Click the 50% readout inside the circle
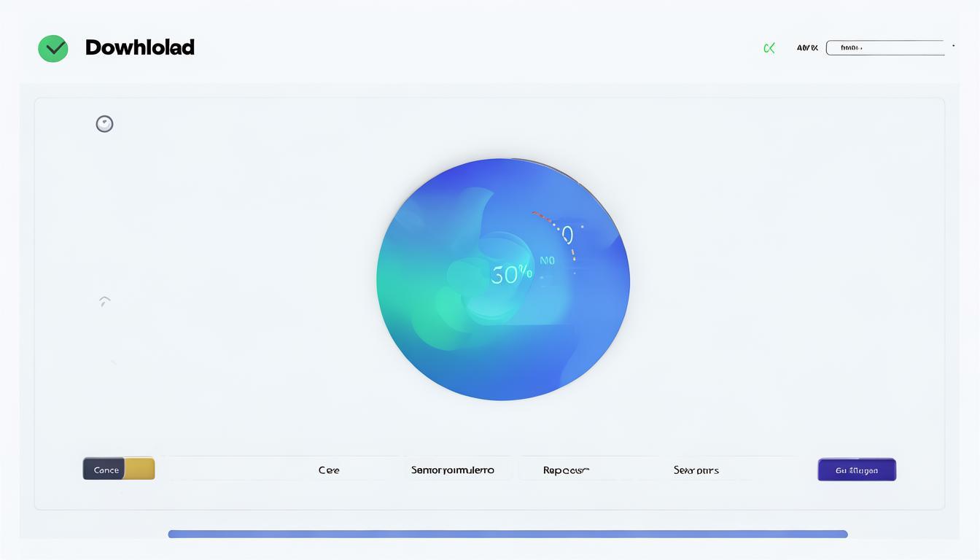980x560 pixels. pyautogui.click(x=511, y=275)
